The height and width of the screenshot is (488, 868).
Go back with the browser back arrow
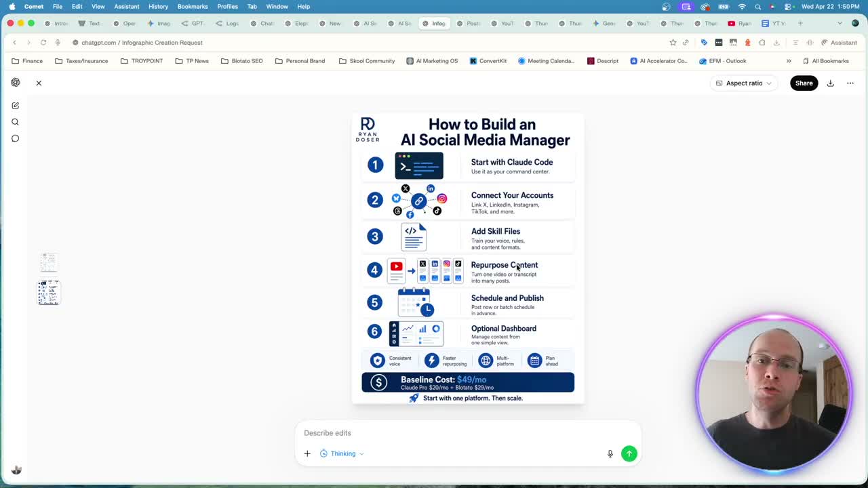pyautogui.click(x=14, y=43)
